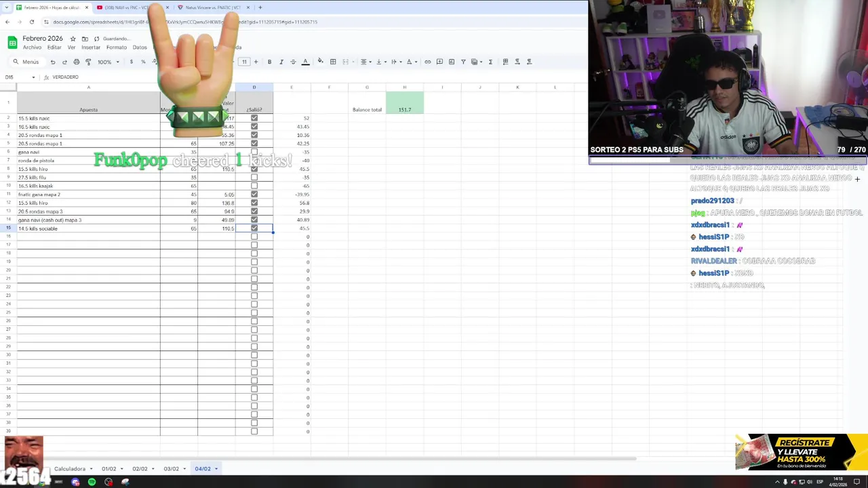The image size is (868, 488).
Task: Open 01/02 sheet tab options arrow
Action: click(x=122, y=469)
